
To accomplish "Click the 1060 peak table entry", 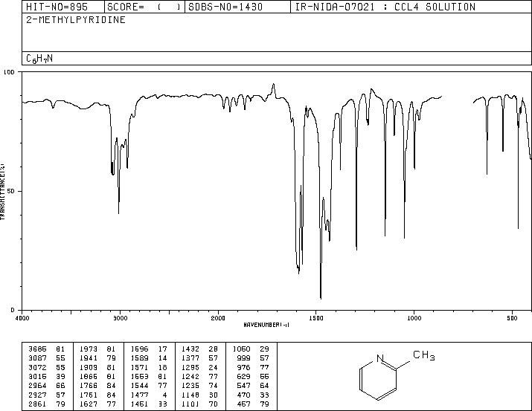I will click(x=251, y=349).
